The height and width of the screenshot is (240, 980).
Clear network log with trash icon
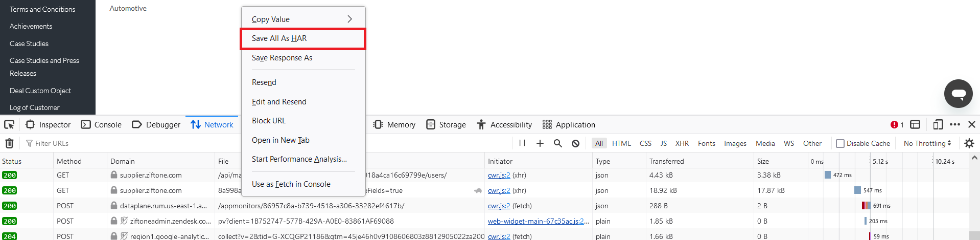click(x=9, y=143)
